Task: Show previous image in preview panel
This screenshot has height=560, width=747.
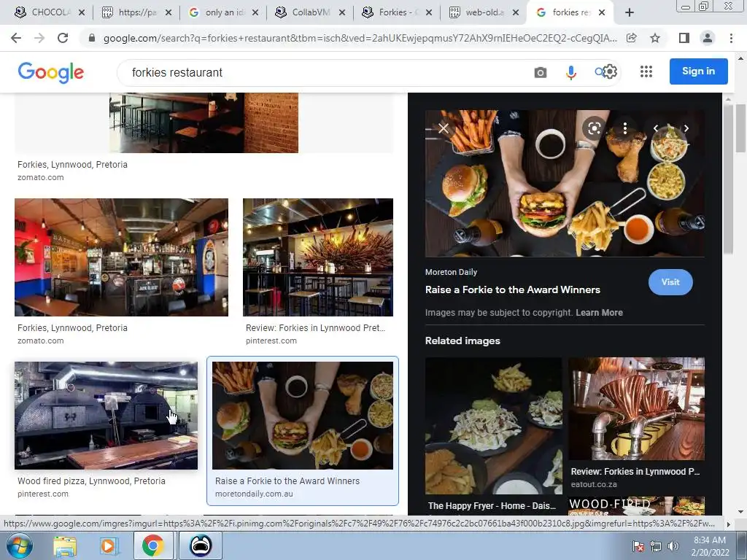Action: (x=656, y=128)
